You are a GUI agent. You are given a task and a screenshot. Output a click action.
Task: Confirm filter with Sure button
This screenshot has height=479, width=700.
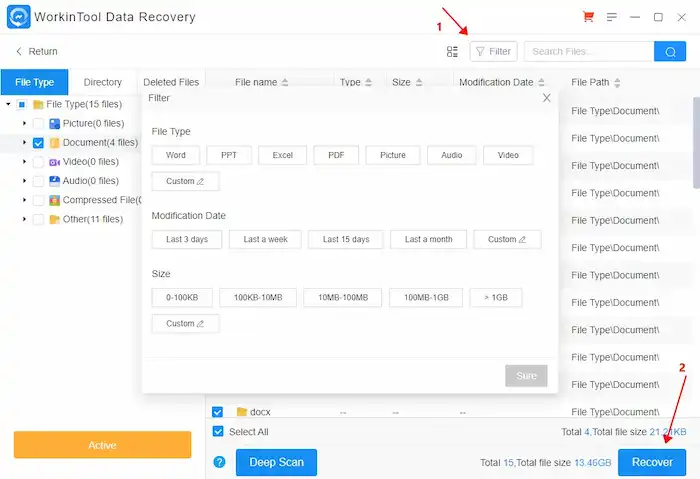coord(526,376)
